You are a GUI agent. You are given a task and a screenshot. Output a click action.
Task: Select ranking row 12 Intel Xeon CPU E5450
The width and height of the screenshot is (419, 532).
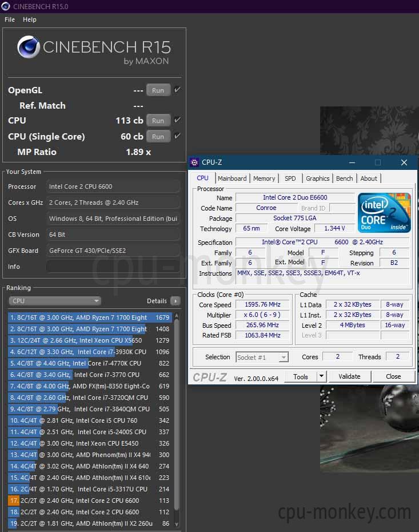pyautogui.click(x=90, y=443)
